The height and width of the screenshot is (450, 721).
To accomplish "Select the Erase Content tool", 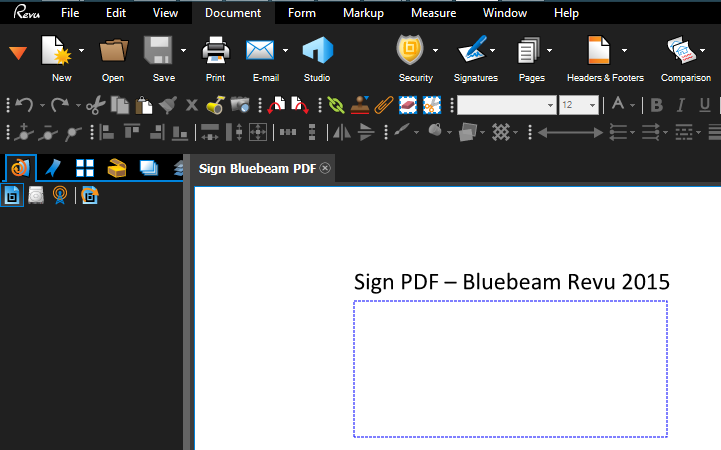I will (408, 105).
